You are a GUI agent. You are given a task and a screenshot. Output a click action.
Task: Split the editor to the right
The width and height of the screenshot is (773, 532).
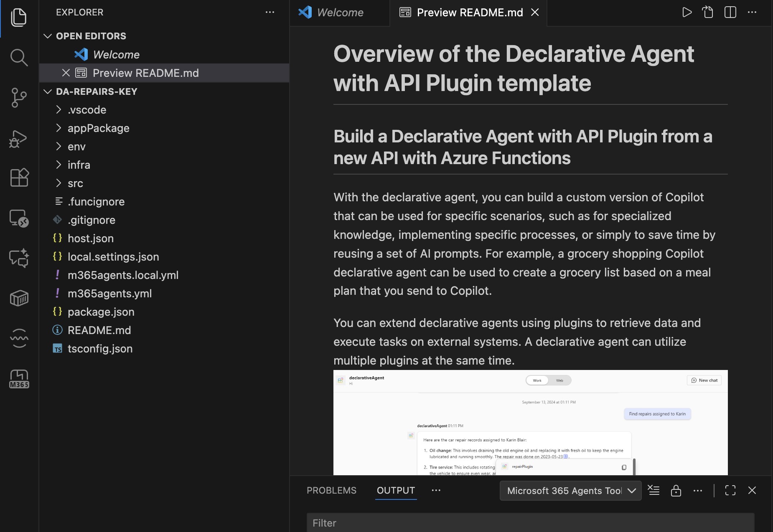[x=730, y=12]
